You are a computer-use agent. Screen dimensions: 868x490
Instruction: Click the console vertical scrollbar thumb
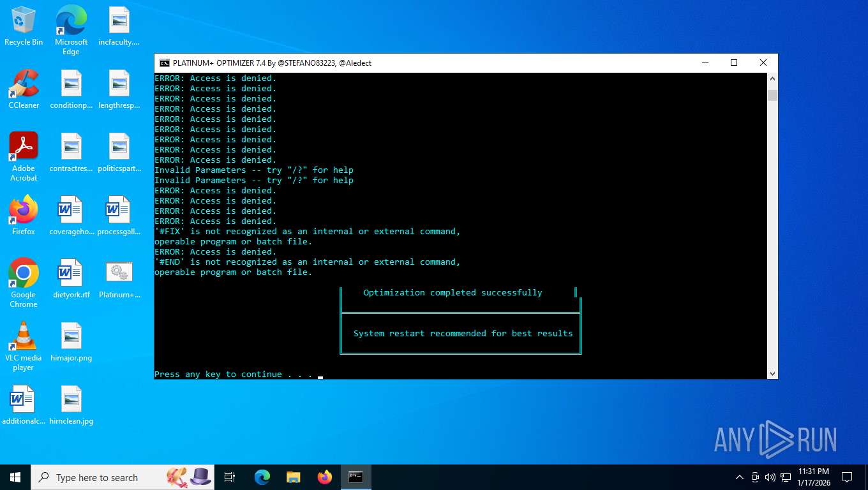(x=772, y=95)
